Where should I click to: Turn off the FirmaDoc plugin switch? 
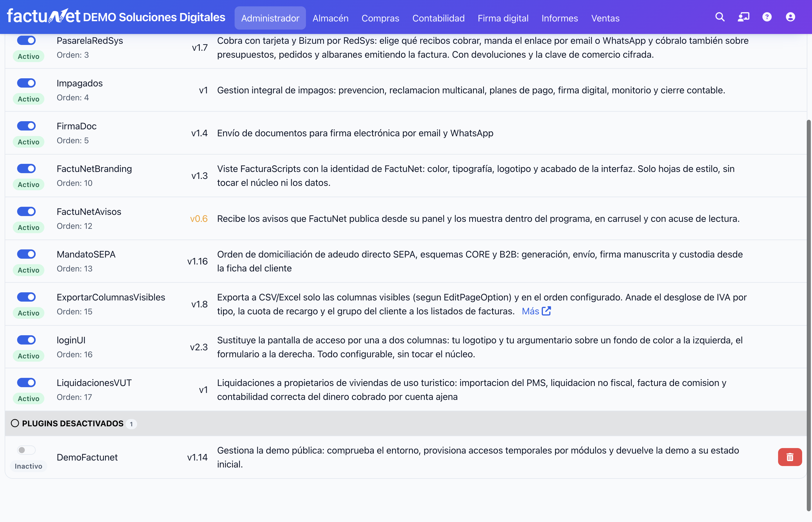click(x=26, y=126)
